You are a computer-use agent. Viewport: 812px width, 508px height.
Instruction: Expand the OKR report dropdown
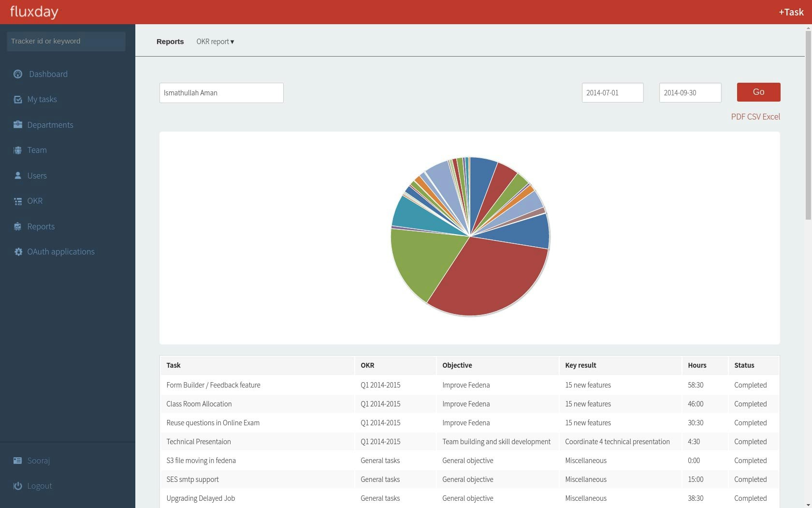coord(215,42)
